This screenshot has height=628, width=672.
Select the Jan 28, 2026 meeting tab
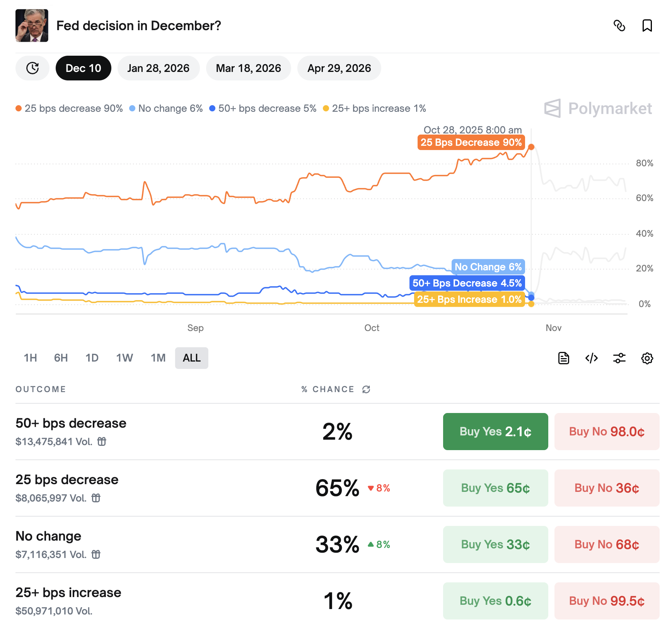click(159, 68)
